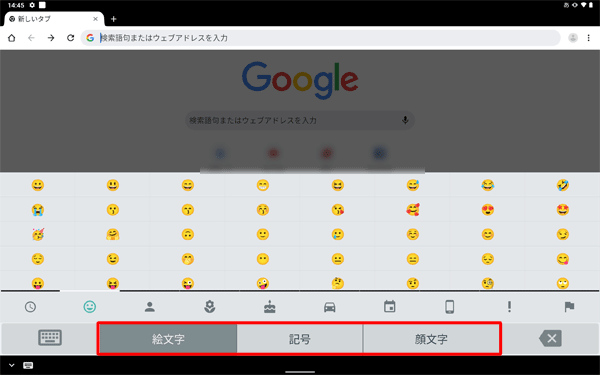Image resolution: width=600 pixels, height=375 pixels.
Task: Select the 新しいタブ browser tab
Action: point(54,19)
